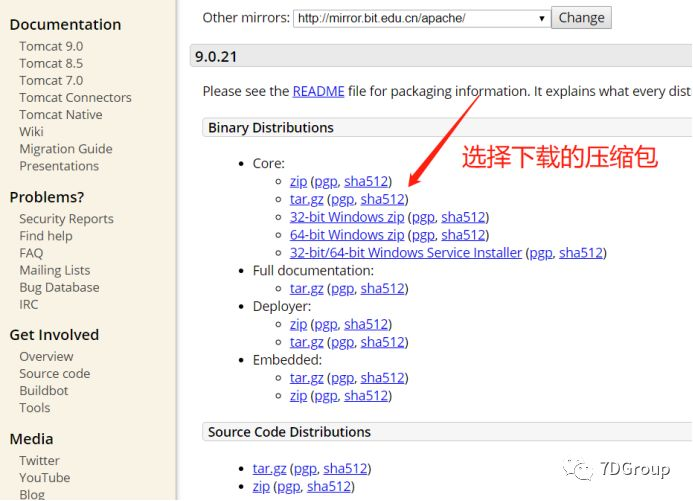Open sha512 for Windows Service Installer
This screenshot has width=693, height=501.
coord(581,253)
